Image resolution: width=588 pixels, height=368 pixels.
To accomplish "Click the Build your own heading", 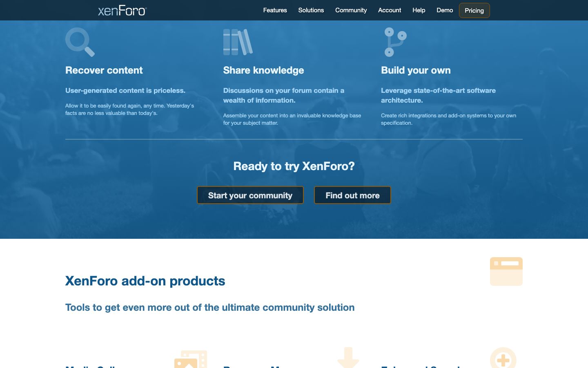I will coord(416,70).
